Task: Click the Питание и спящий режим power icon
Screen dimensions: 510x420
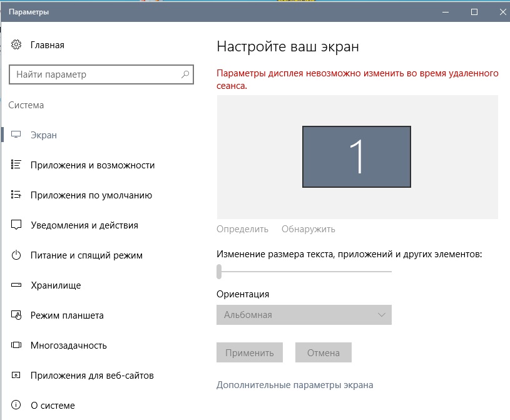Action: 17,255
